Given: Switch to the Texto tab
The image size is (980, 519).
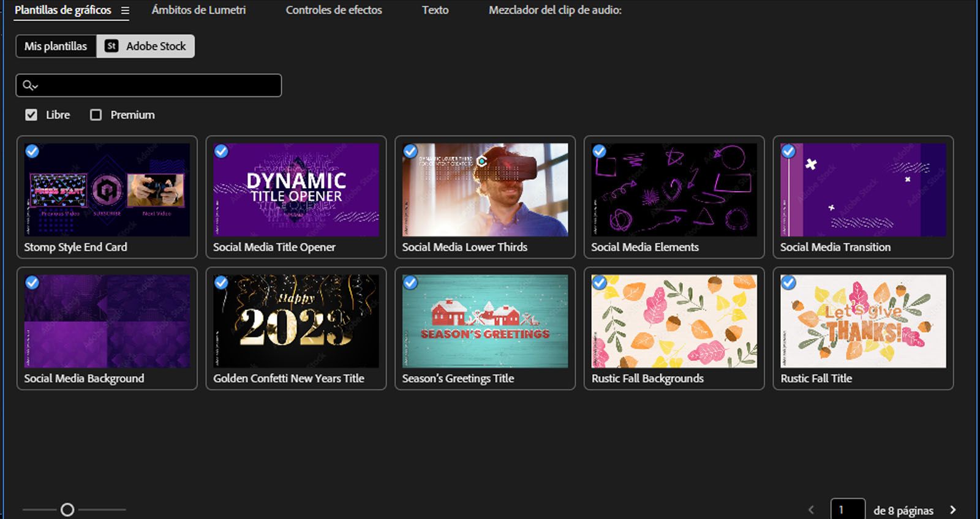Looking at the screenshot, I should coord(435,10).
